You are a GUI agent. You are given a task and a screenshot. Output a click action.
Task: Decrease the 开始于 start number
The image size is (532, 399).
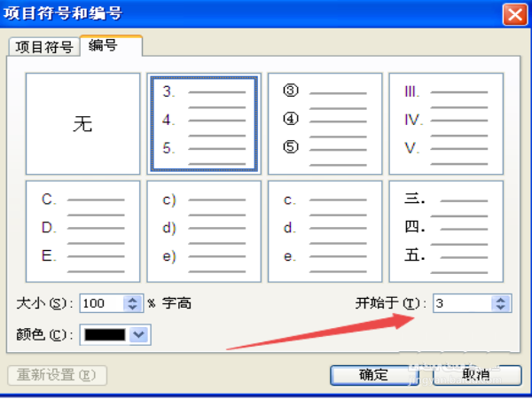click(501, 308)
